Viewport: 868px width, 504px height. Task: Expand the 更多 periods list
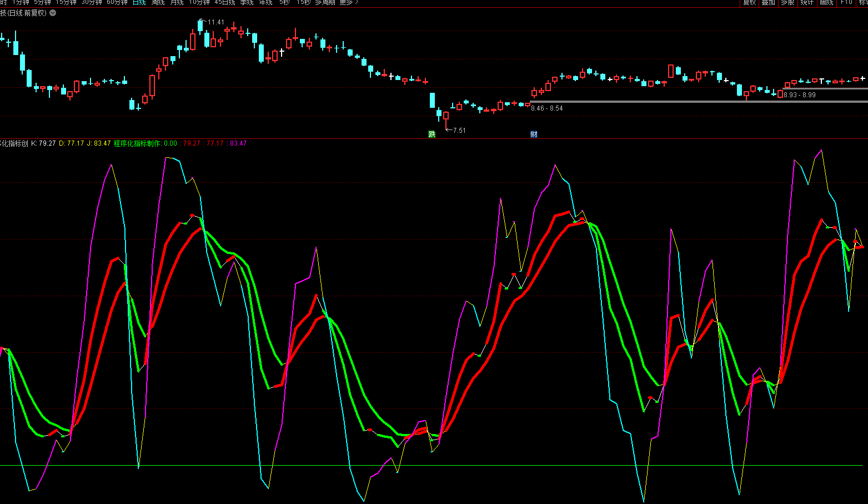click(349, 2)
